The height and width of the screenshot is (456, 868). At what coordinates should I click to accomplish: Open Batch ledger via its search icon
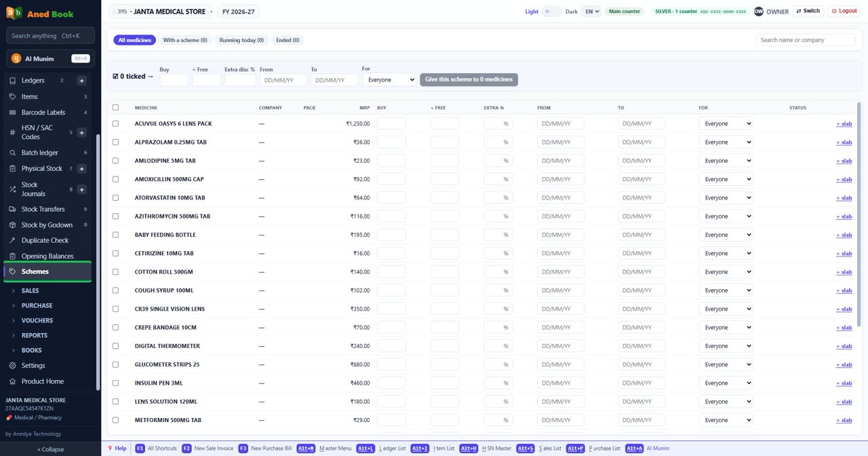pyautogui.click(x=12, y=153)
